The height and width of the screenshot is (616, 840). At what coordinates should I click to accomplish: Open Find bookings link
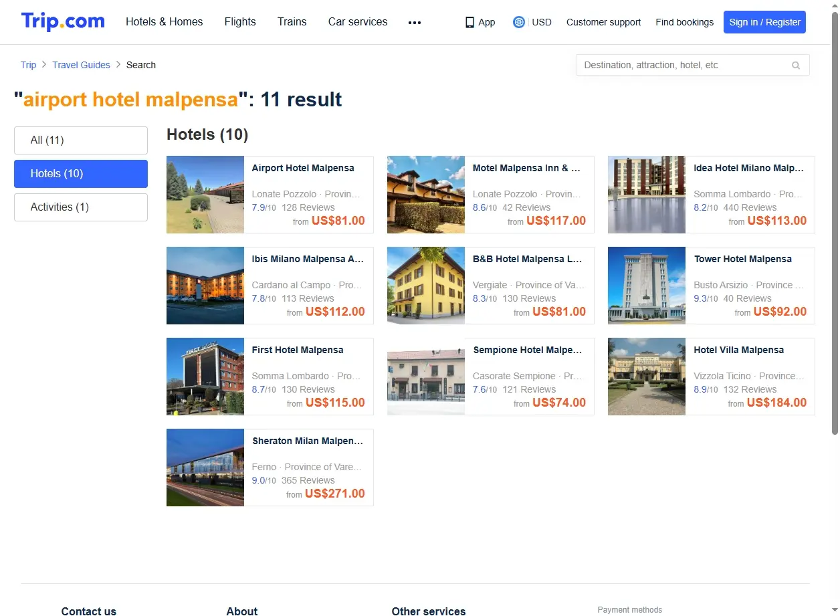[684, 22]
